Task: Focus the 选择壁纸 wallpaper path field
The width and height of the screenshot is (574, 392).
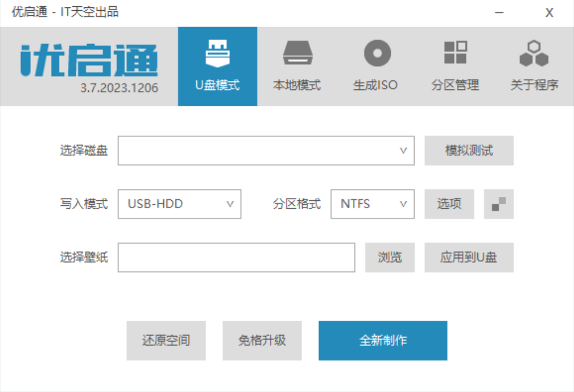Action: (x=236, y=257)
